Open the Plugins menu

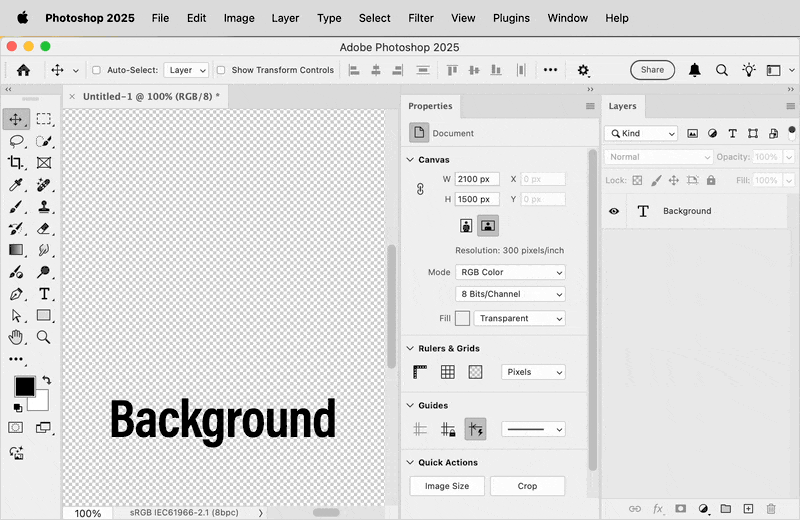511,18
